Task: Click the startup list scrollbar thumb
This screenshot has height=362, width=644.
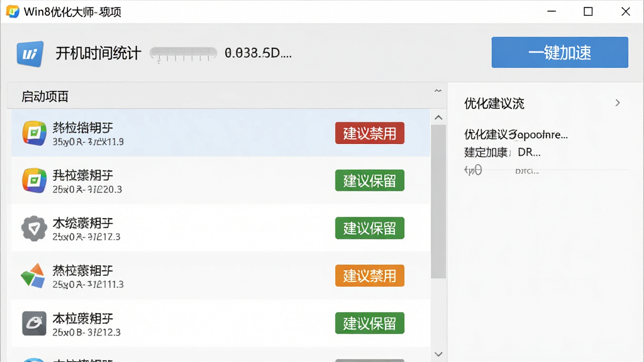Action: pyautogui.click(x=438, y=202)
